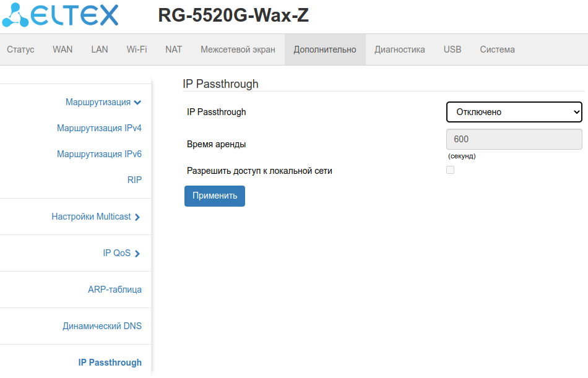The image size is (588, 378).
Task: Expand the IP QoS section
Action: [x=121, y=253]
